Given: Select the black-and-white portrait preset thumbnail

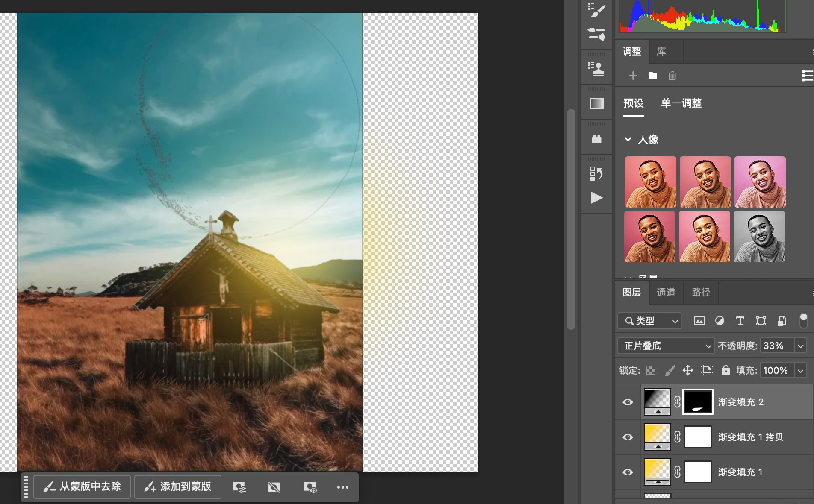Looking at the screenshot, I should [x=759, y=237].
